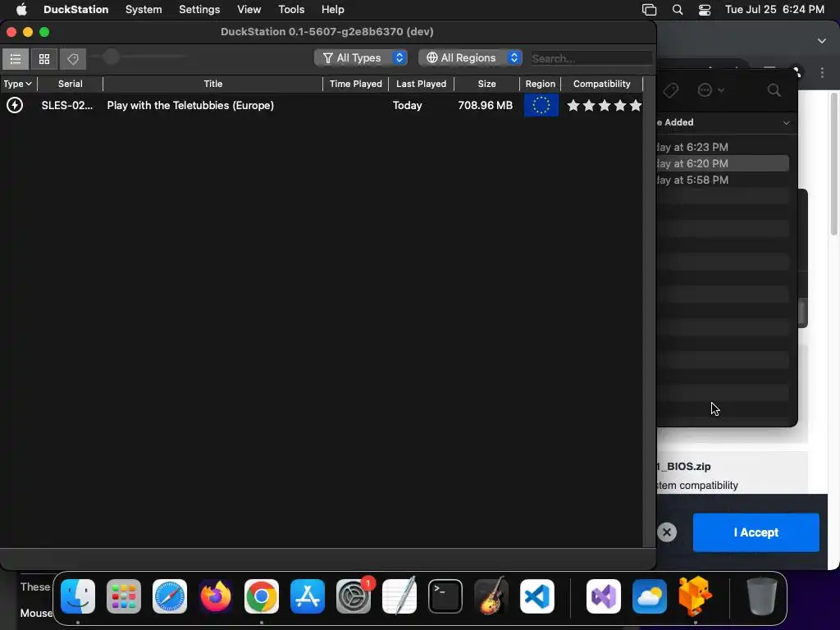The height and width of the screenshot is (630, 840).
Task: Open the Help menu
Action: point(333,10)
